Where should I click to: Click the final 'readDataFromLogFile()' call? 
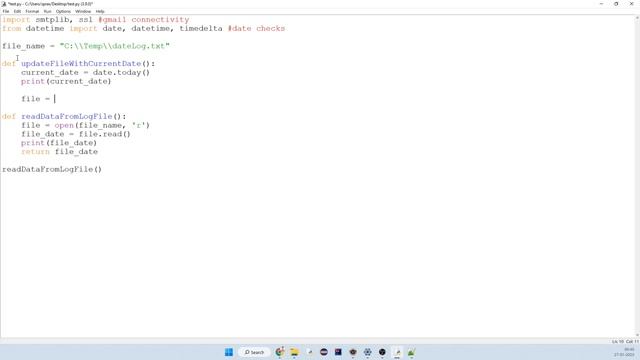point(52,169)
